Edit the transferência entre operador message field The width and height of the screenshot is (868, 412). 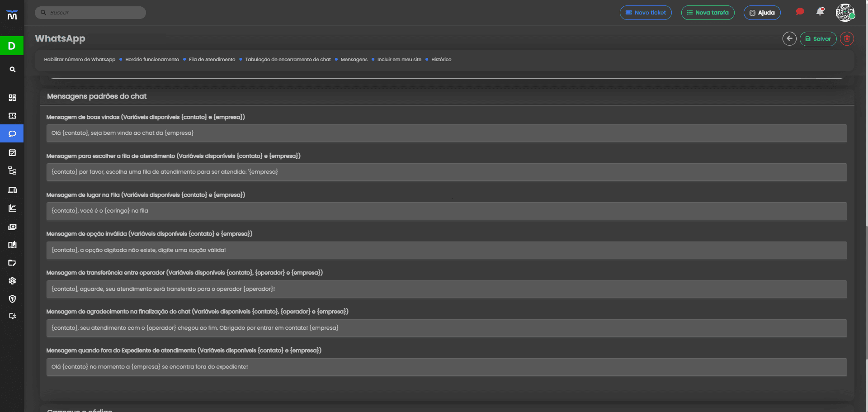coord(447,289)
